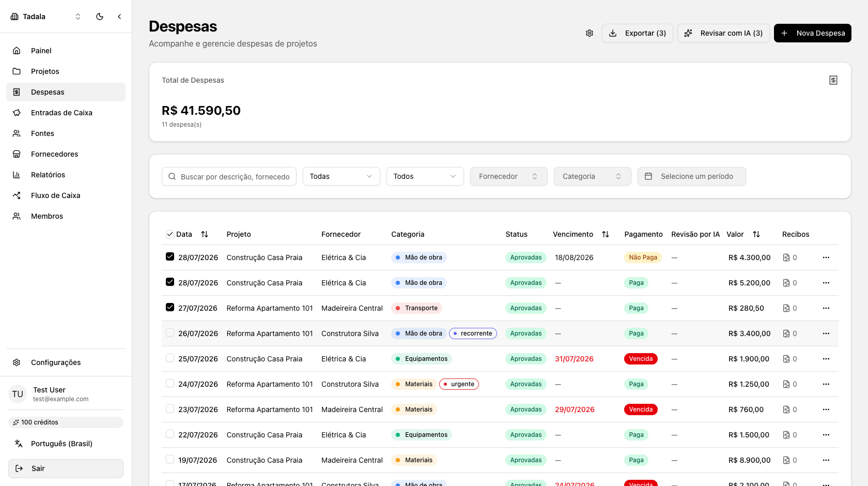Open receipts icon for R$ 280,50 row
The width and height of the screenshot is (868, 486).
[x=786, y=308]
